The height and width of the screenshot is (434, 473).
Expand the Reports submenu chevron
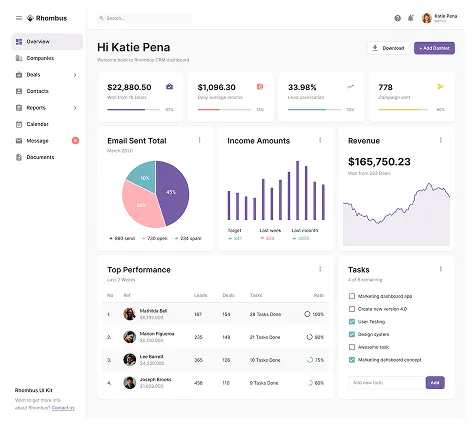point(75,108)
